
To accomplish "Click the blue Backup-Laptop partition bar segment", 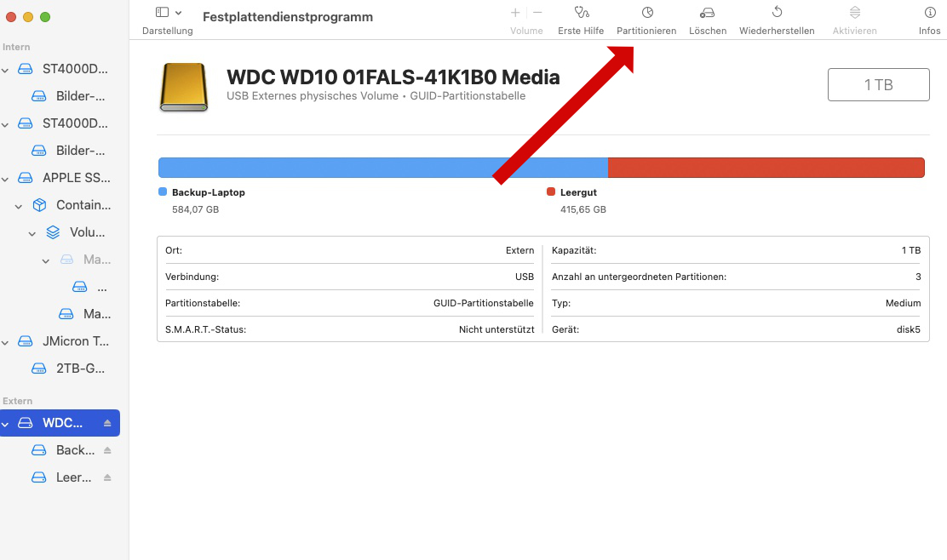I will pos(382,168).
